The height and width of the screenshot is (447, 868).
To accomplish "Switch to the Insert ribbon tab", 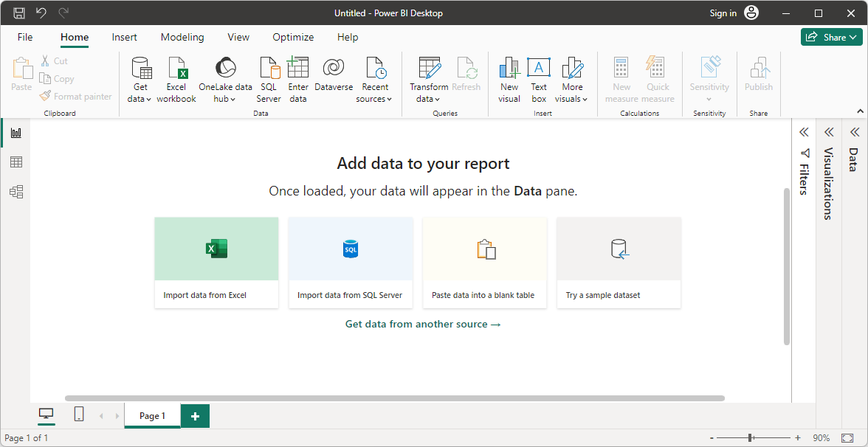I will pos(125,37).
